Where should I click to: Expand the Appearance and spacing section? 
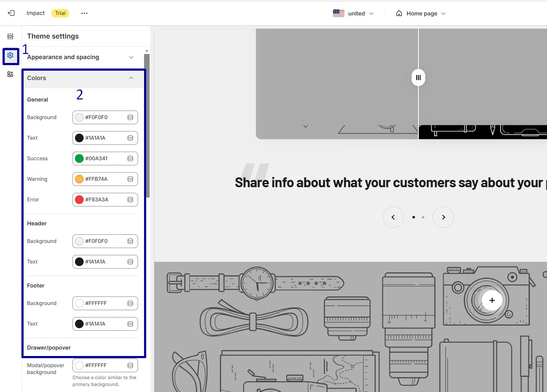pos(131,57)
